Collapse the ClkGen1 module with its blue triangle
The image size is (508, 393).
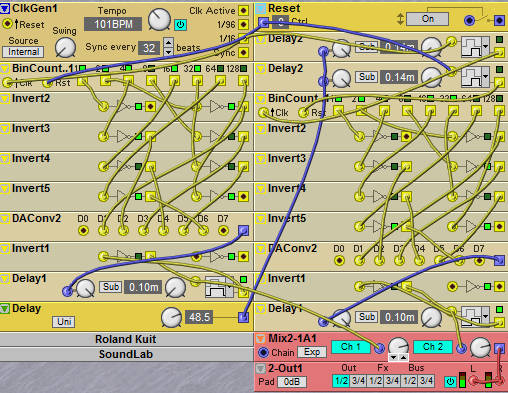tap(5, 9)
